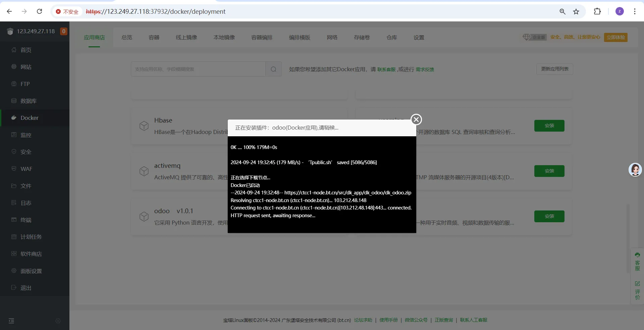Click 安装 for the SQL 查询审核 app
This screenshot has width=644, height=330.
549,126
